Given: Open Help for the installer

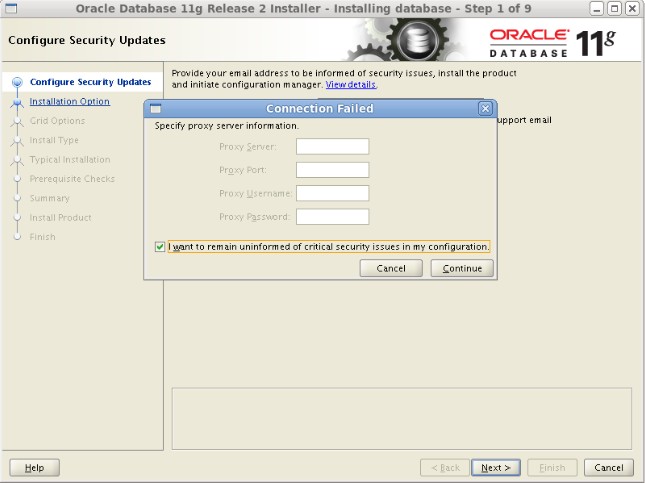Looking at the screenshot, I should point(35,468).
